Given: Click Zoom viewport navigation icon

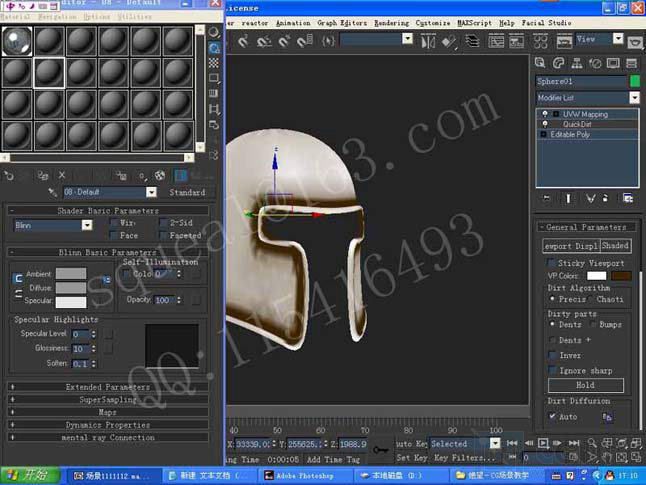Looking at the screenshot, I should pyautogui.click(x=592, y=443).
